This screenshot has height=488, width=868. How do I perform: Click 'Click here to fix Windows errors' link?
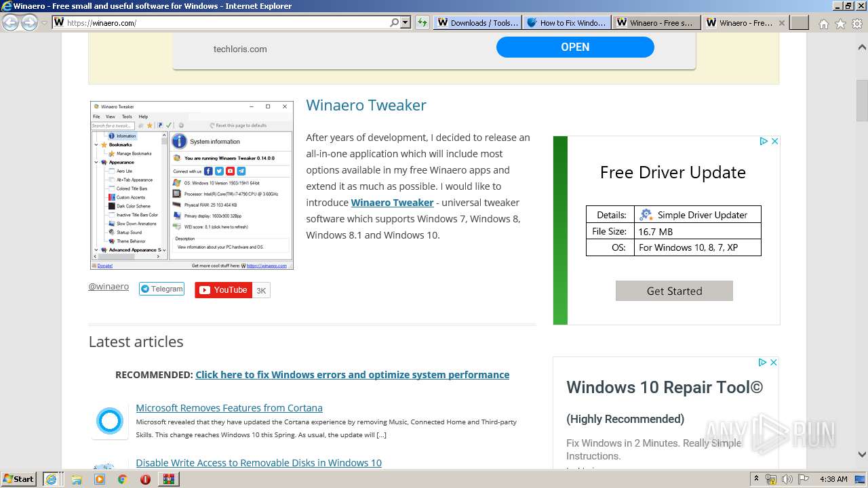tap(352, 374)
